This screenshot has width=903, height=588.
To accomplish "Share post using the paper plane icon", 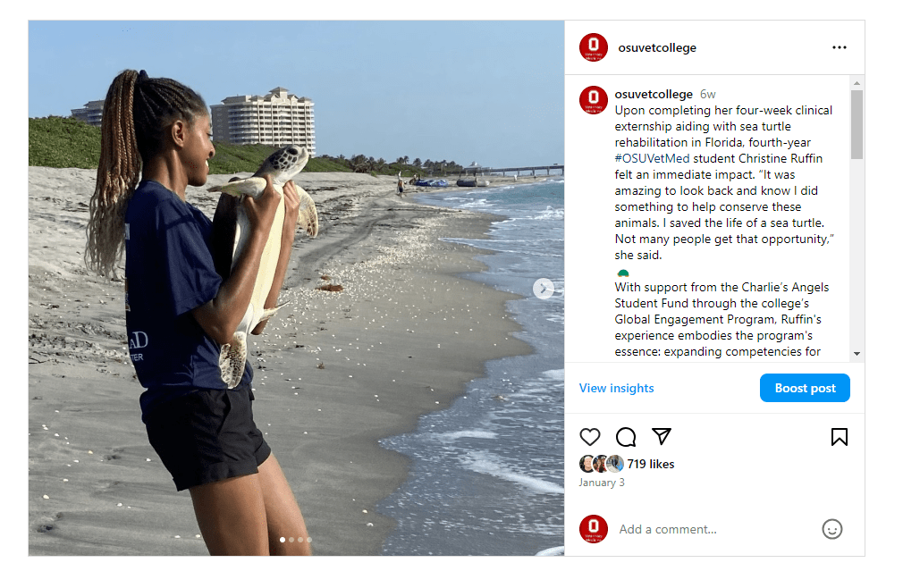I will click(x=661, y=437).
